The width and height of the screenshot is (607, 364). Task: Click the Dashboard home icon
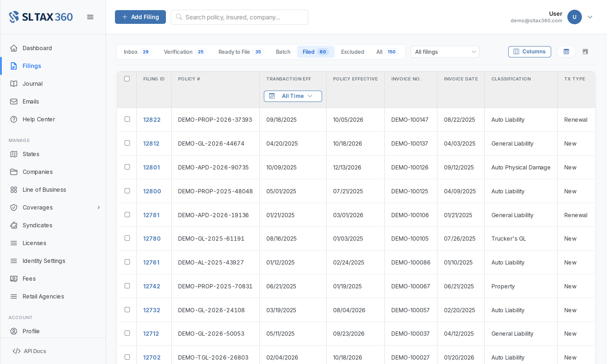click(14, 48)
